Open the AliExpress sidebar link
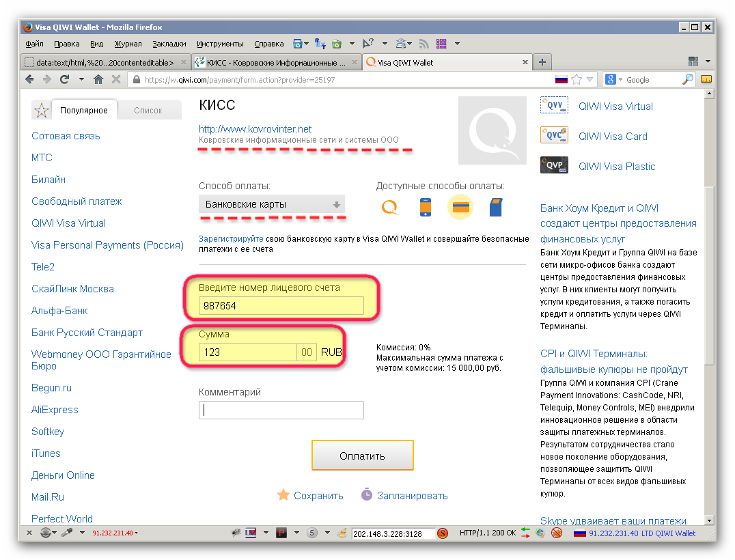735x560 pixels. 55,410
